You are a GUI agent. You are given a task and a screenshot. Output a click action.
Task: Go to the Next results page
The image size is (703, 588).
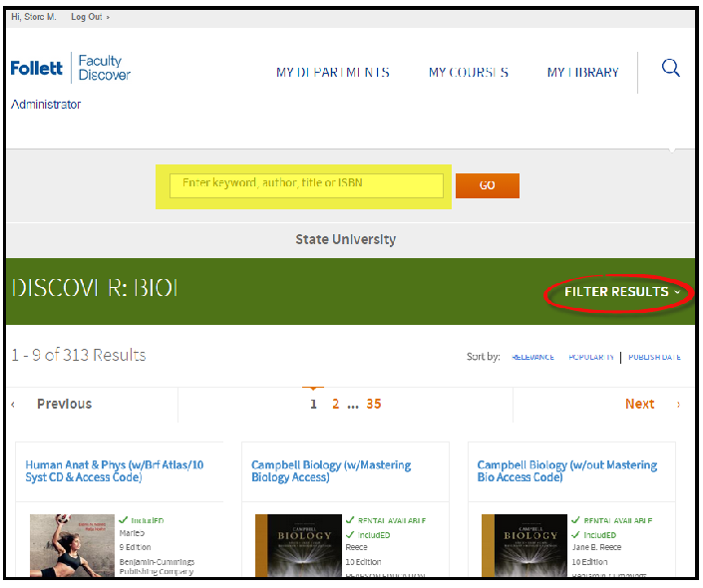click(639, 404)
